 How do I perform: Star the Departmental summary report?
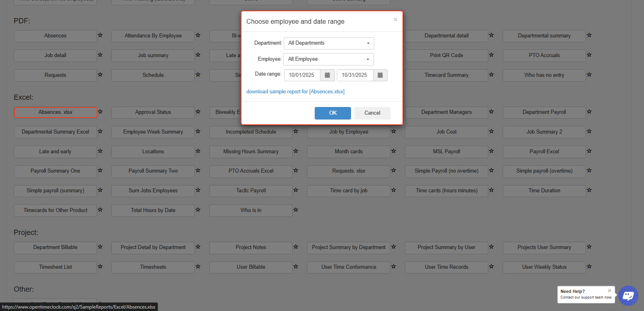[589, 35]
